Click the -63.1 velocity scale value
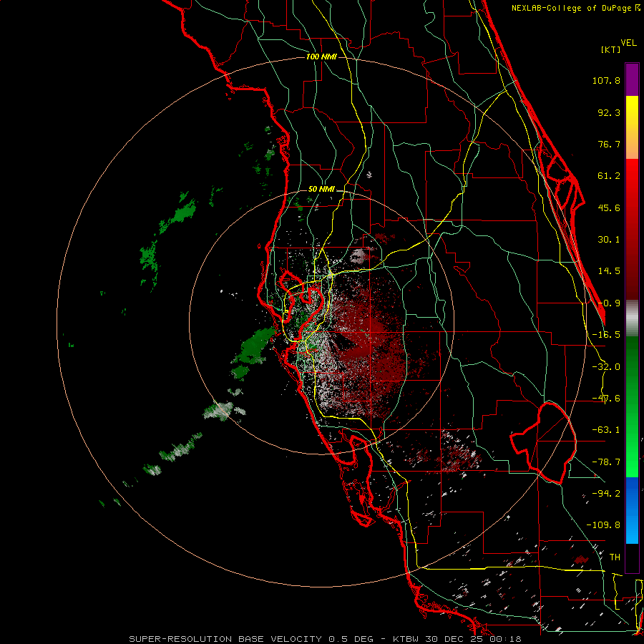The image size is (644, 644). pos(606,430)
